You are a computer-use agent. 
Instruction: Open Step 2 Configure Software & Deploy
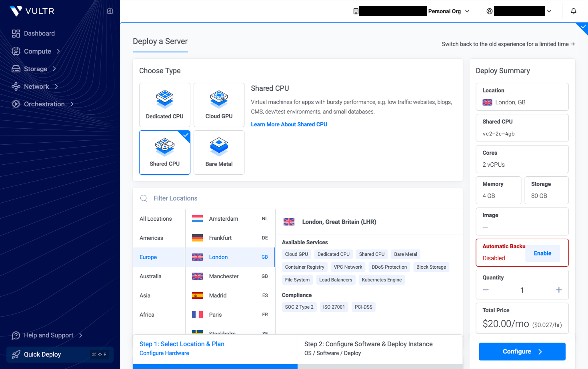point(380,348)
